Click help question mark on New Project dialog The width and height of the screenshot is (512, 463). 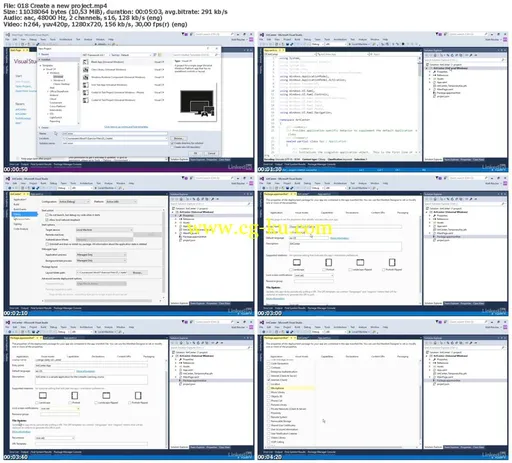208,49
